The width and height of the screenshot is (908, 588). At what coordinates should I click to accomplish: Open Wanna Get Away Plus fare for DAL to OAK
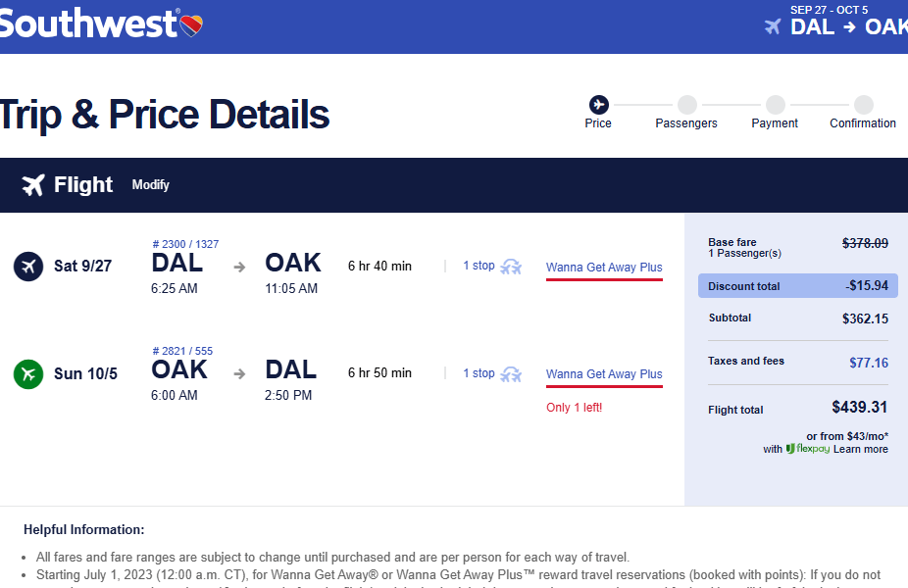pos(604,267)
